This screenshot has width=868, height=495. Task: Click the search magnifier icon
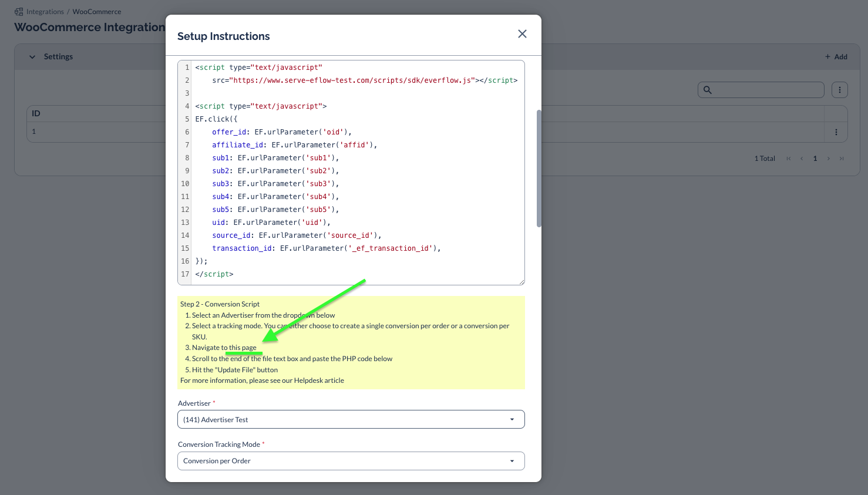pos(708,90)
